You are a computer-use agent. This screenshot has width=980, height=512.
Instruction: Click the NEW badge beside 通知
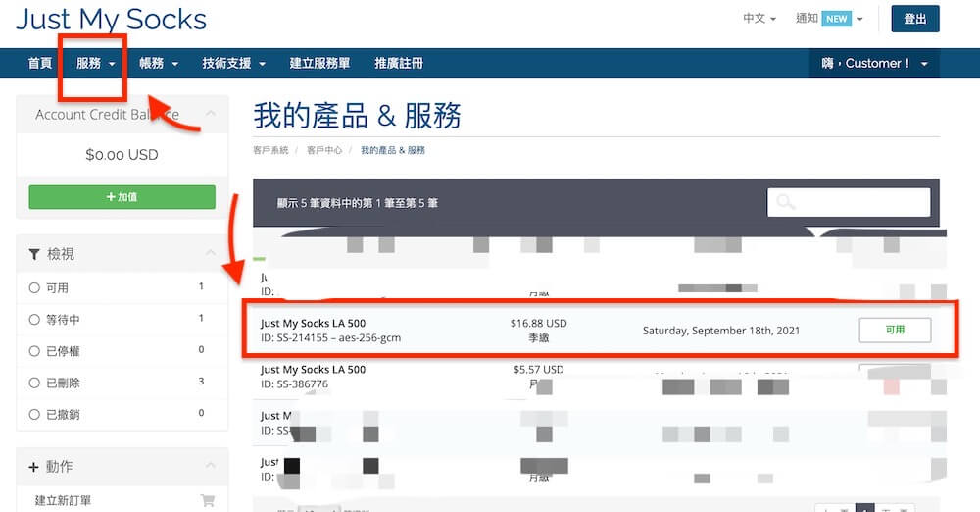pyautogui.click(x=836, y=19)
